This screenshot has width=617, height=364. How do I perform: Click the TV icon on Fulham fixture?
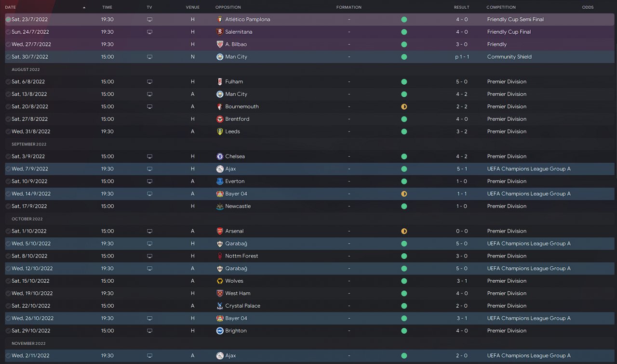point(149,82)
